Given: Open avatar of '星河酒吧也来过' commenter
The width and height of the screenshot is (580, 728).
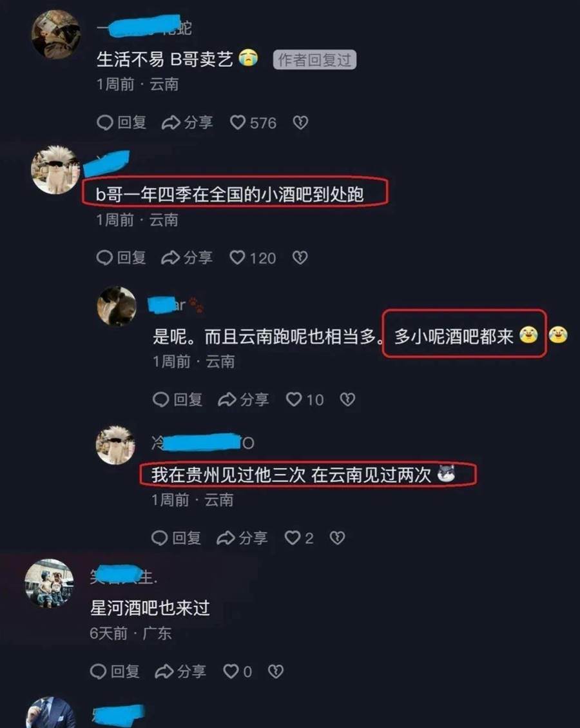Looking at the screenshot, I should coord(50,583).
